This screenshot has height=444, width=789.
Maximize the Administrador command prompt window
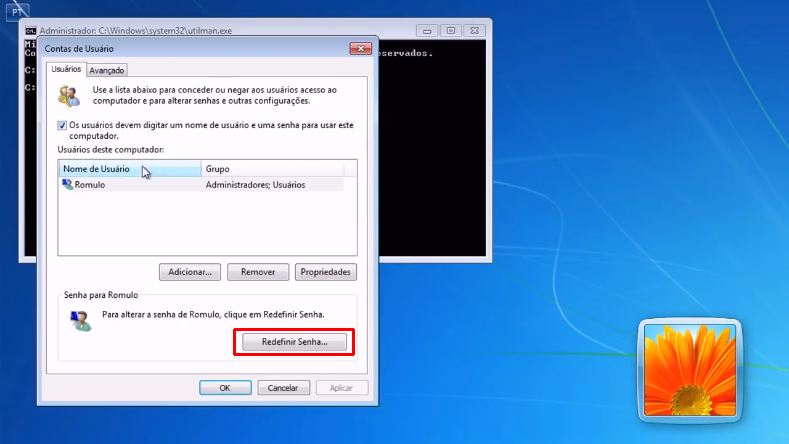450,31
